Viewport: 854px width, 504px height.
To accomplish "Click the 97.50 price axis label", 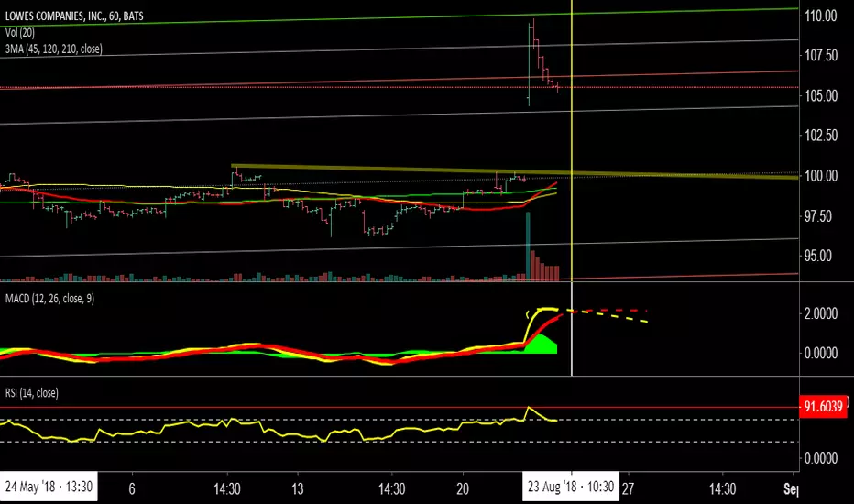I will click(818, 216).
